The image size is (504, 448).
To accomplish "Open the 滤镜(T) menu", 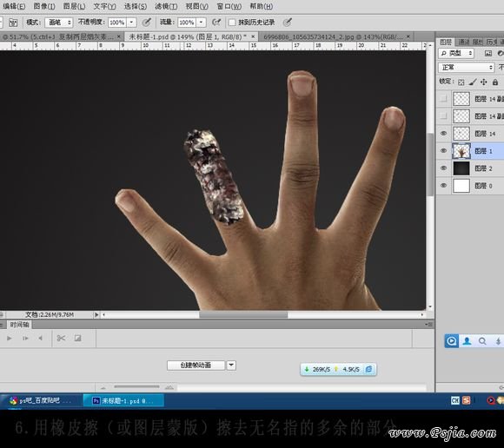I will coord(166,6).
